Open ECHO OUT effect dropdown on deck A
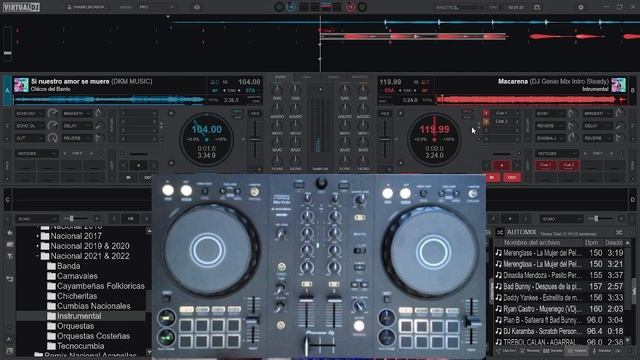This screenshot has width=640, height=360. click(29, 113)
